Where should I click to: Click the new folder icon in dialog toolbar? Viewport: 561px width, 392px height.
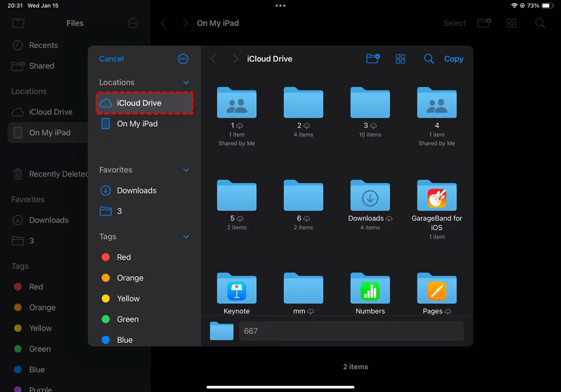tap(373, 59)
